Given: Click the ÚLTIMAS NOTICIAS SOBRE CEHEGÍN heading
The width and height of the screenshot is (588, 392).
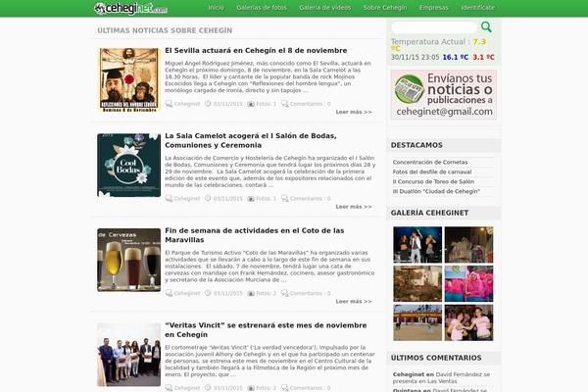Looking at the screenshot, I should tap(165, 30).
